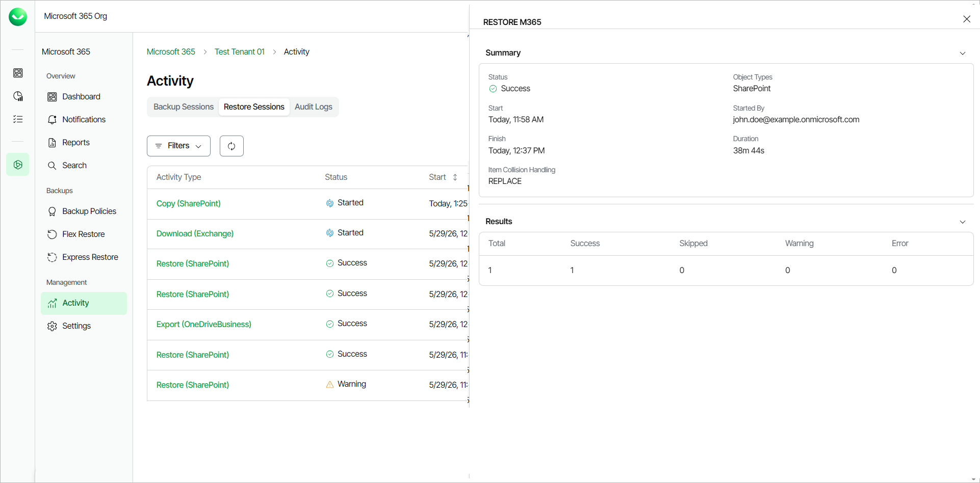Open Flex Restore in the sidebar
The image size is (980, 483).
84,234
